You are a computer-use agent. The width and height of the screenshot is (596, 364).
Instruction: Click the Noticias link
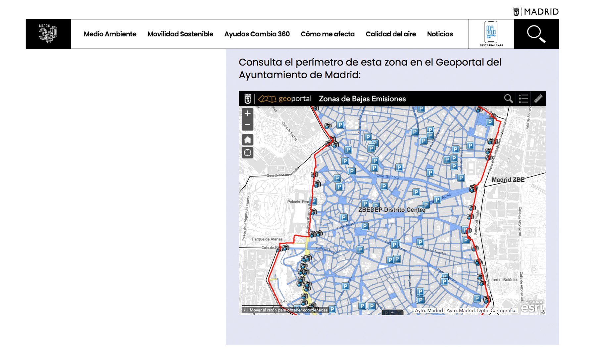tap(440, 34)
